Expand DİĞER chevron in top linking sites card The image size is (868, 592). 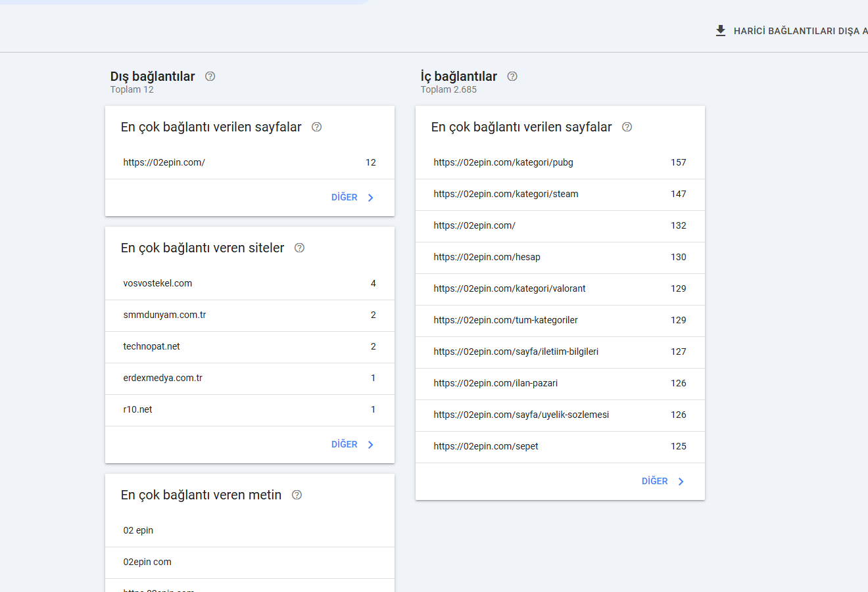click(371, 445)
